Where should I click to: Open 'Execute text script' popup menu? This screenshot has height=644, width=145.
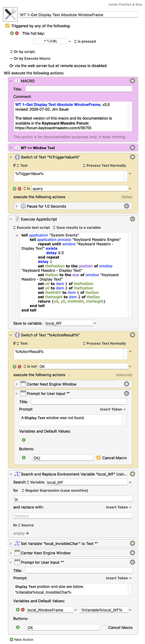[32, 227]
